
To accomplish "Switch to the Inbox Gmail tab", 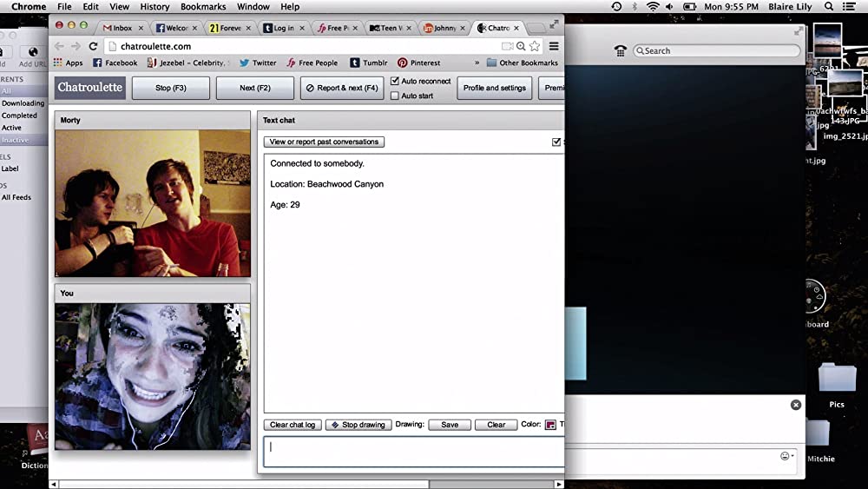I will [x=118, y=28].
